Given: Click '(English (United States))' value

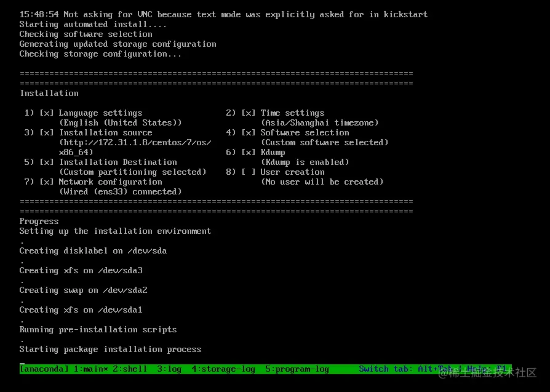Looking at the screenshot, I should pos(121,123).
